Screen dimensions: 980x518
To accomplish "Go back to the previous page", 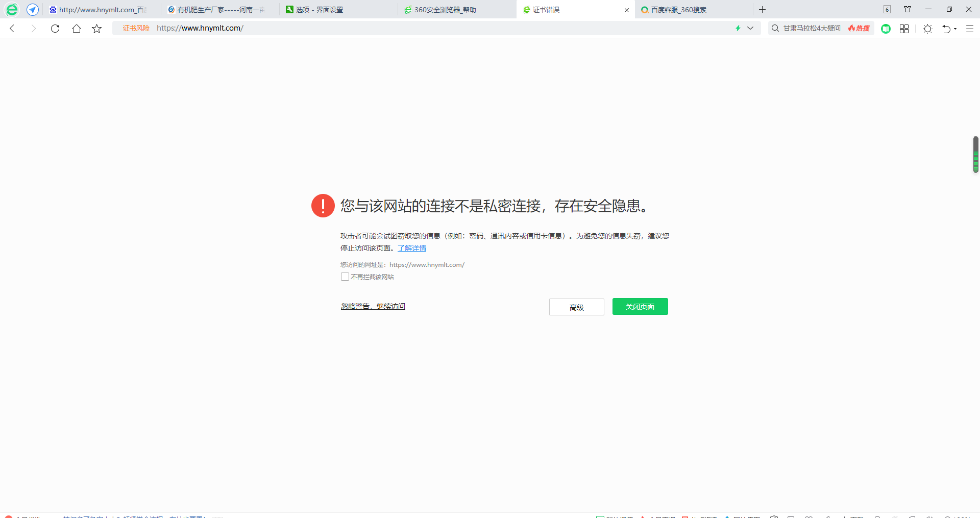I will [13, 29].
